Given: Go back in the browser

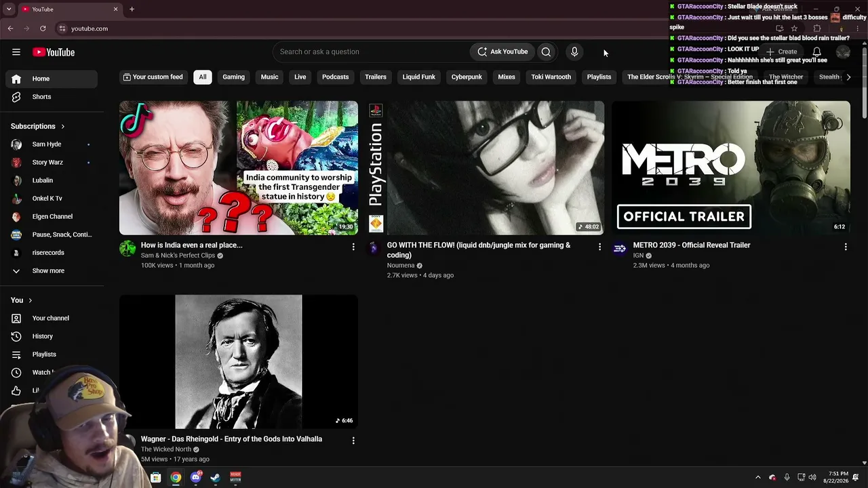Looking at the screenshot, I should point(10,28).
